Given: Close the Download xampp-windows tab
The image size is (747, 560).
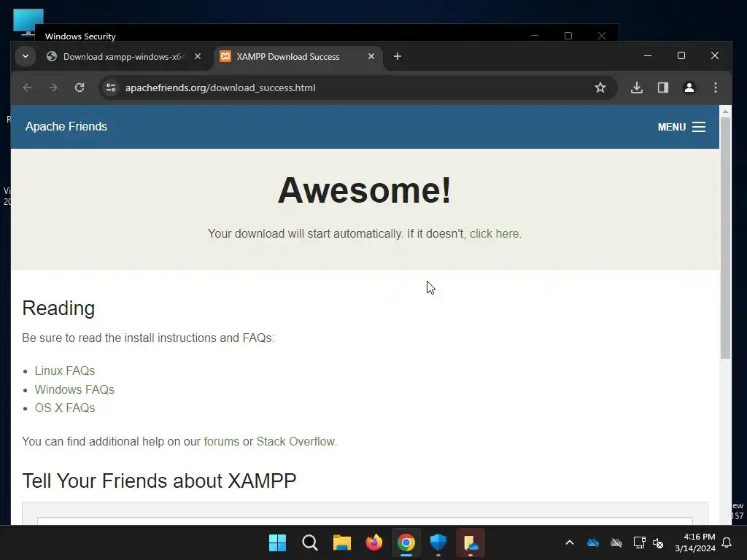Looking at the screenshot, I should point(198,56).
